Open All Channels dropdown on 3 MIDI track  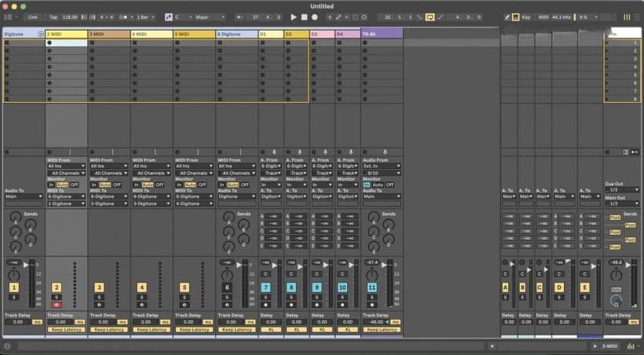(x=109, y=173)
